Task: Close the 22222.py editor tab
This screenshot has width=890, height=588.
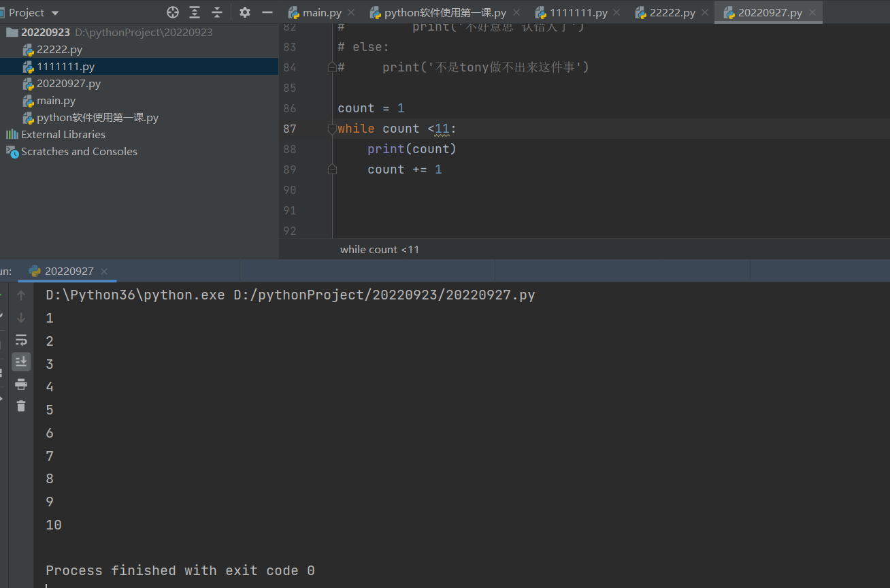Action: tap(704, 13)
